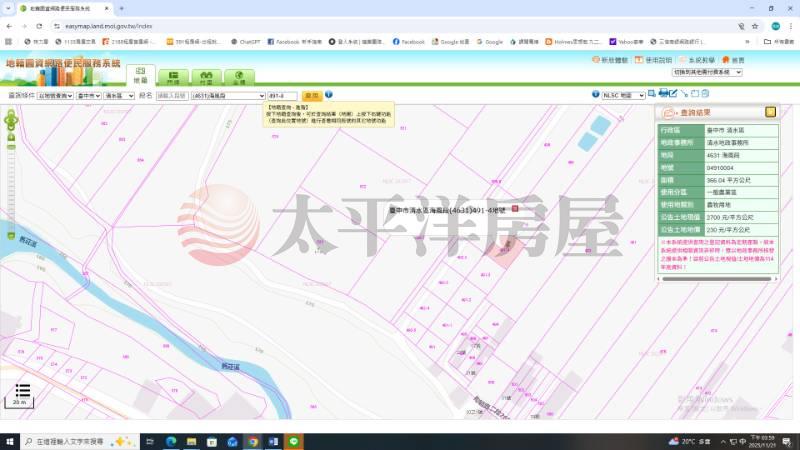Viewport: 800px width, 450px height.
Task: Open the city dropdown showing 臺中市
Action: [x=89, y=95]
